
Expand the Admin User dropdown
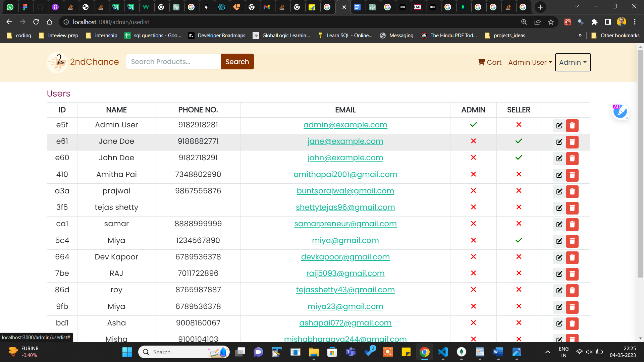pyautogui.click(x=530, y=62)
